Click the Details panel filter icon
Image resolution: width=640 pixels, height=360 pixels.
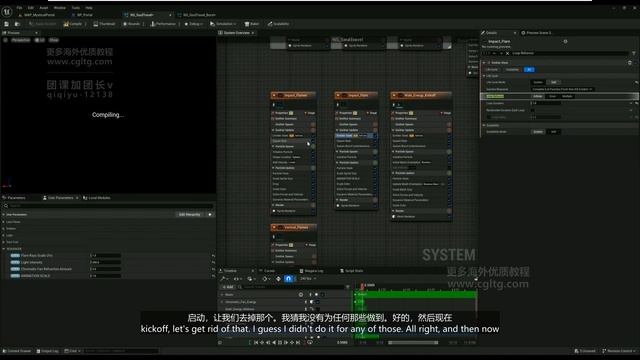click(633, 53)
